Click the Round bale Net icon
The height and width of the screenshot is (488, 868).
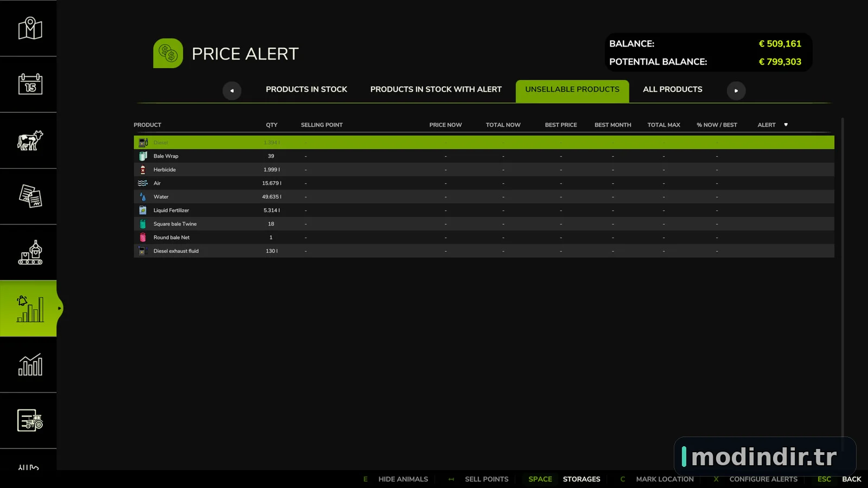click(143, 237)
